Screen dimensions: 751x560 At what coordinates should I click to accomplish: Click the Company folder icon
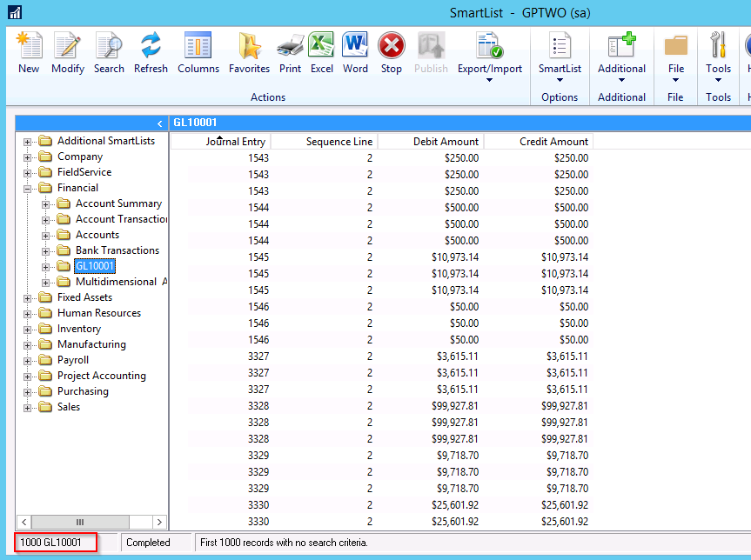tap(45, 157)
